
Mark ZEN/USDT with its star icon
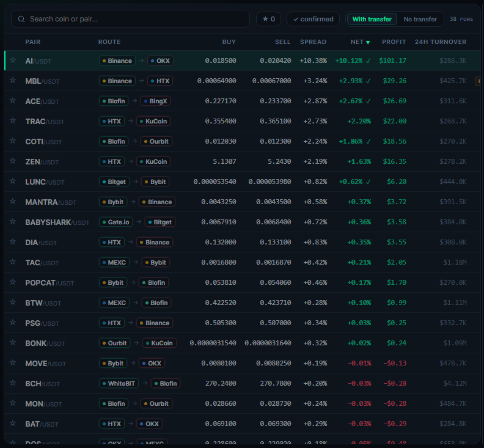pyautogui.click(x=13, y=161)
